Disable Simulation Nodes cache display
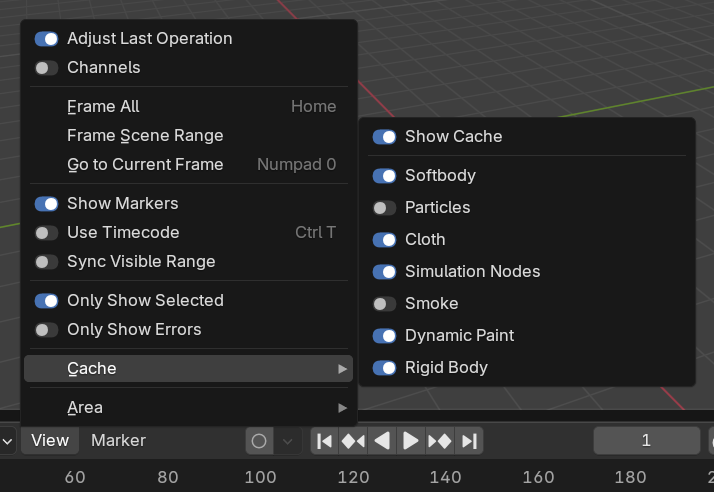This screenshot has width=714, height=492. [x=384, y=272]
